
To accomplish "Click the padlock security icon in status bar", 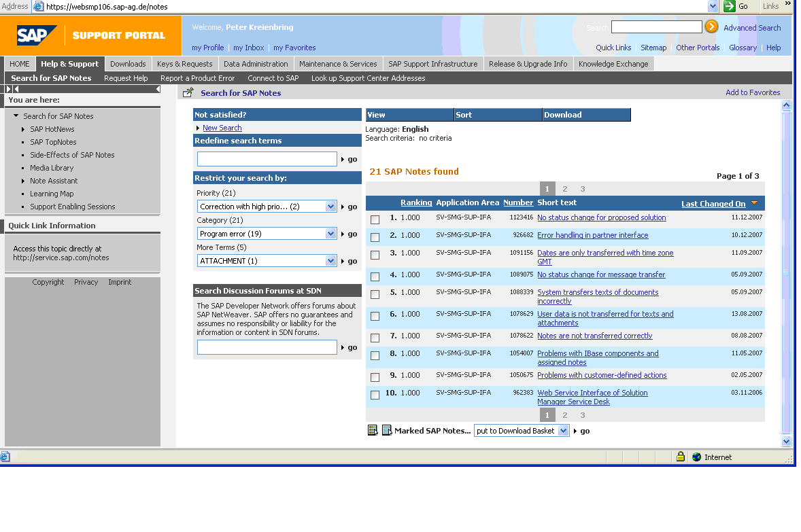I will [681, 457].
